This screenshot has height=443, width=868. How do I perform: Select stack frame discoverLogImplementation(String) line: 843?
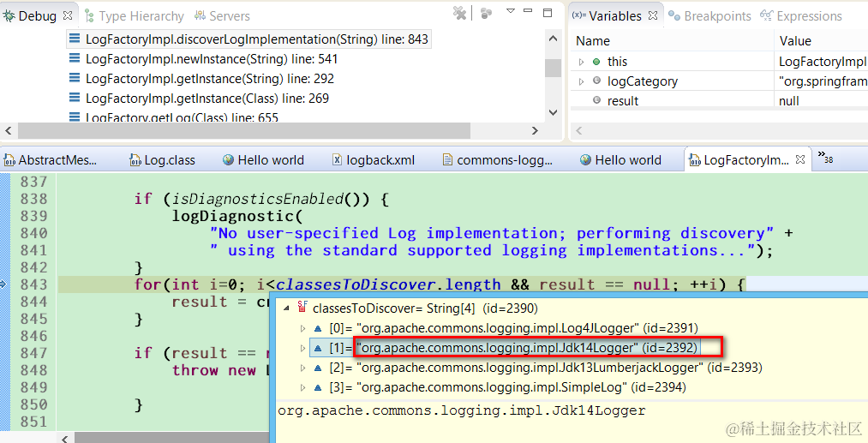(x=248, y=39)
